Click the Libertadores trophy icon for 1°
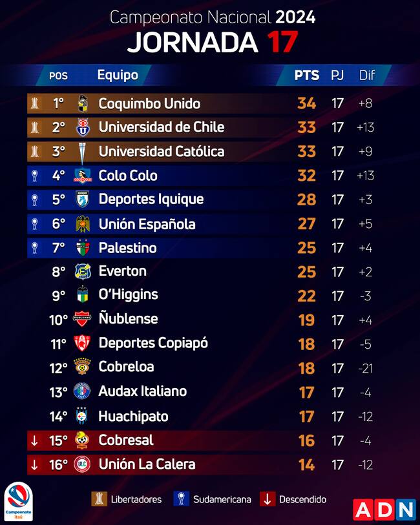 pos(34,103)
